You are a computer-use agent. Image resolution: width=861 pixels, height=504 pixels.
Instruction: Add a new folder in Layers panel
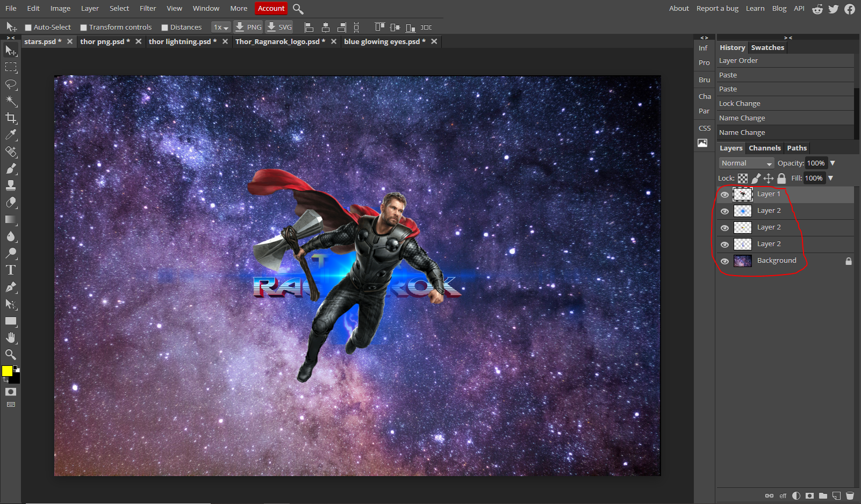click(x=823, y=495)
